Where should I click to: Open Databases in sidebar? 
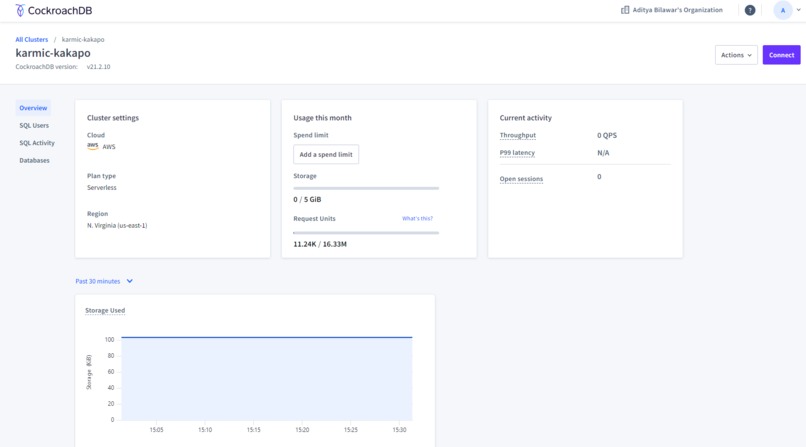[x=34, y=160]
